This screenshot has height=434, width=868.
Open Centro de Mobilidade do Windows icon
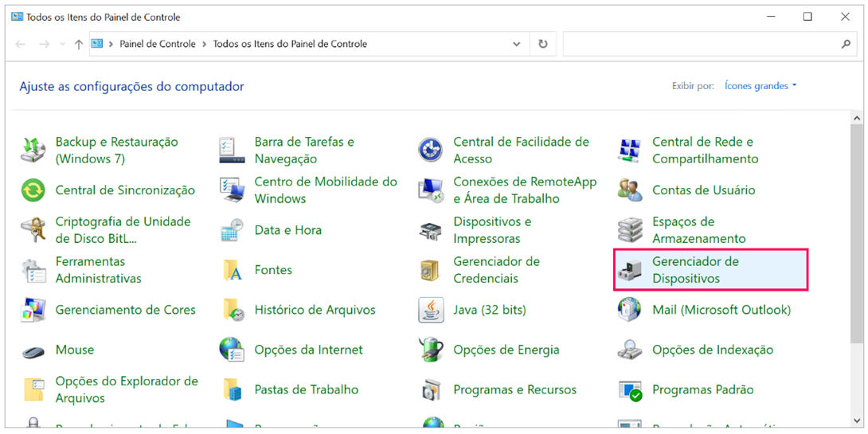pyautogui.click(x=232, y=190)
